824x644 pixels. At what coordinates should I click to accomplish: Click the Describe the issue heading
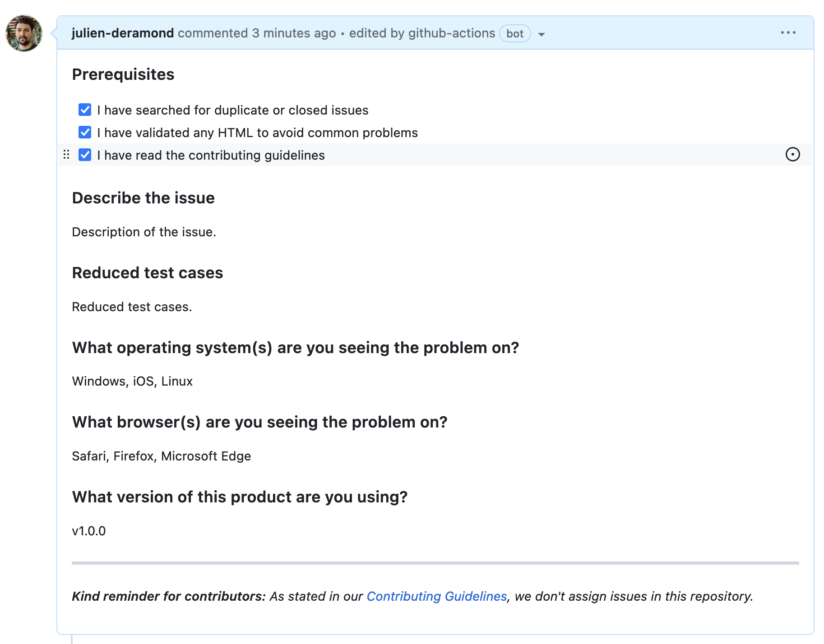pyautogui.click(x=143, y=198)
